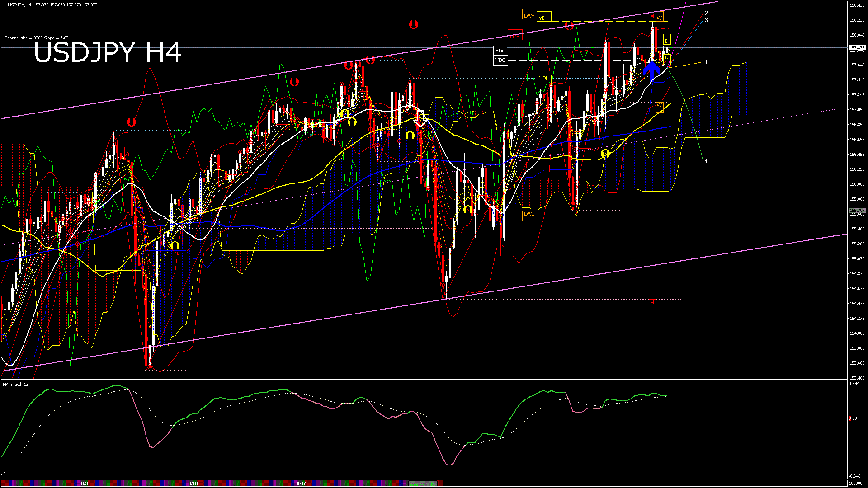
Task: Click 158.040 on the price scale
Action: 858,35
